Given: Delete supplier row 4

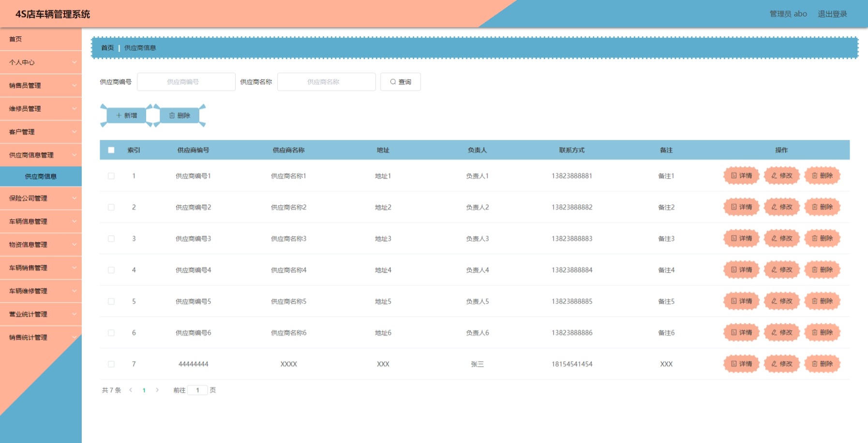Looking at the screenshot, I should 823,270.
